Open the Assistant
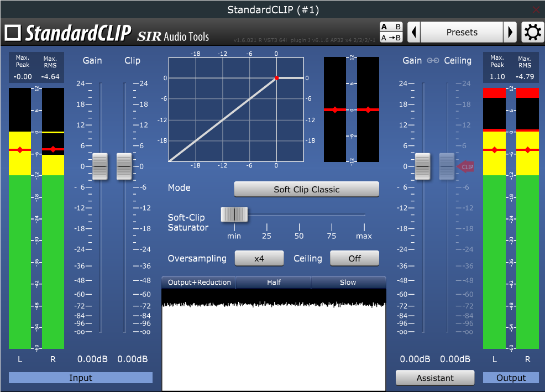This screenshot has width=545, height=392. pos(435,378)
